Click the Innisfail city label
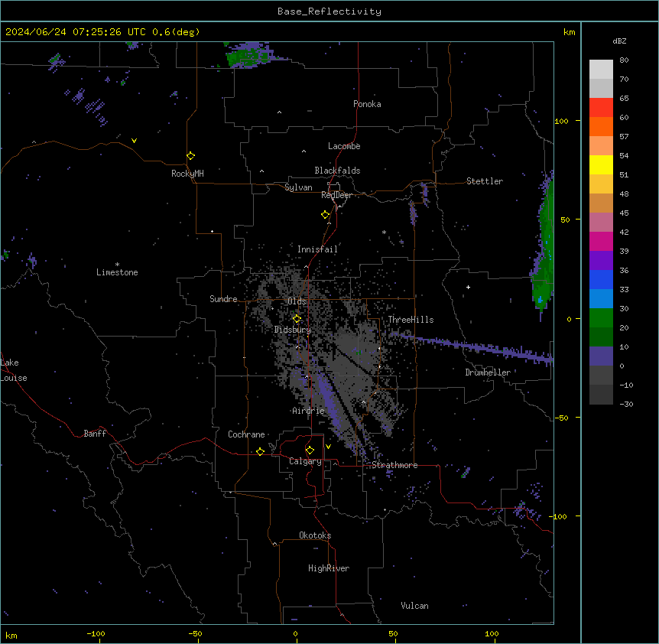659x644 pixels. (x=317, y=249)
